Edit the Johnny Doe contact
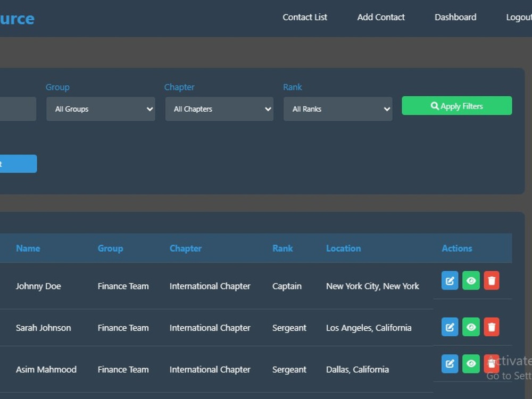 pyautogui.click(x=450, y=280)
